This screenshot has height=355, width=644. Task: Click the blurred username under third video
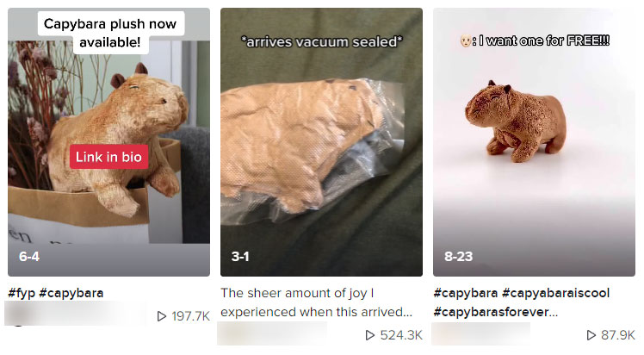tap(481, 333)
